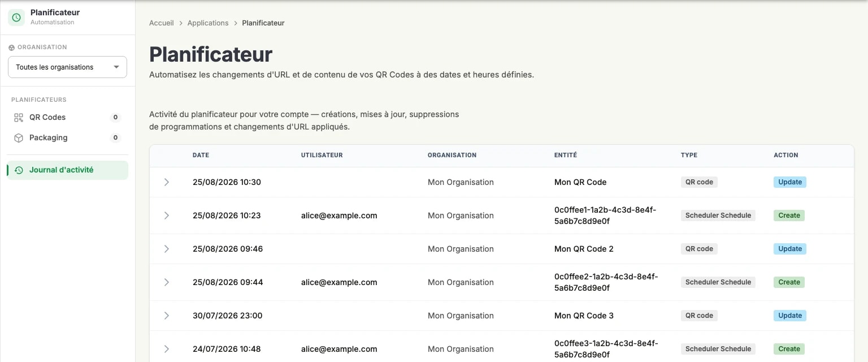This screenshot has height=362, width=868.
Task: Go to Accueil breadcrumb
Action: (x=162, y=23)
